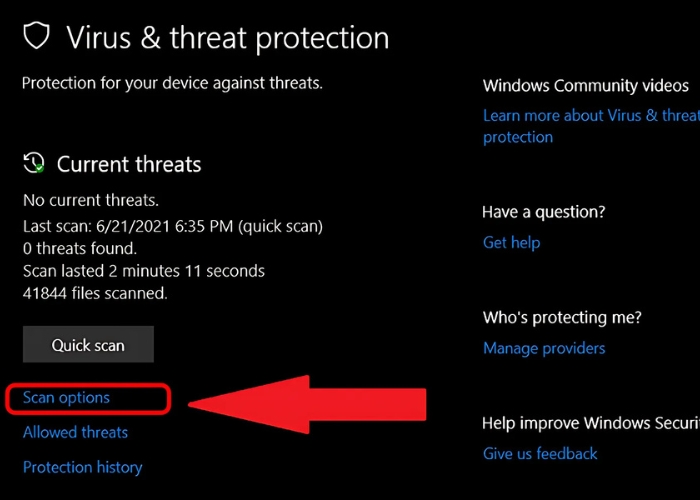The image size is (700, 500).
Task: Click the Get help link
Action: click(x=511, y=242)
